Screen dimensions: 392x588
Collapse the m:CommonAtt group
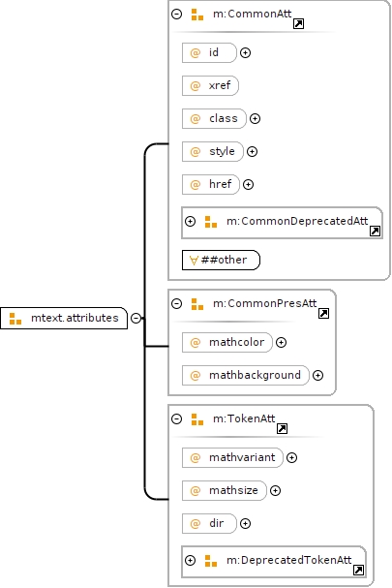click(x=176, y=15)
